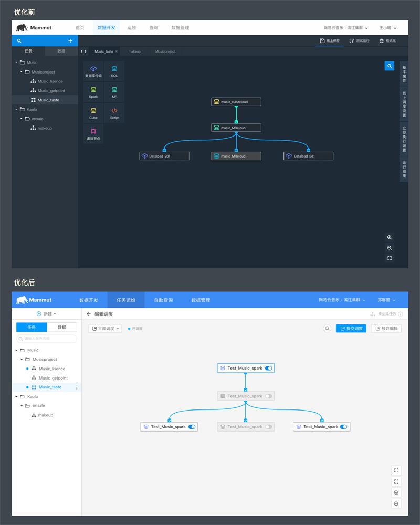Open the three-dot menu on the light Music_taste row
This screenshot has width=420, height=525.
tap(77, 387)
